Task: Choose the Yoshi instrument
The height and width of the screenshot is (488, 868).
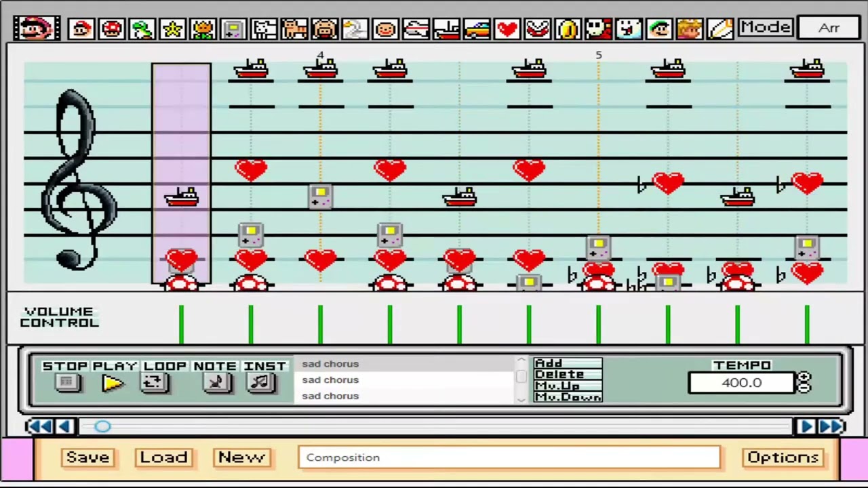Action: (142, 28)
